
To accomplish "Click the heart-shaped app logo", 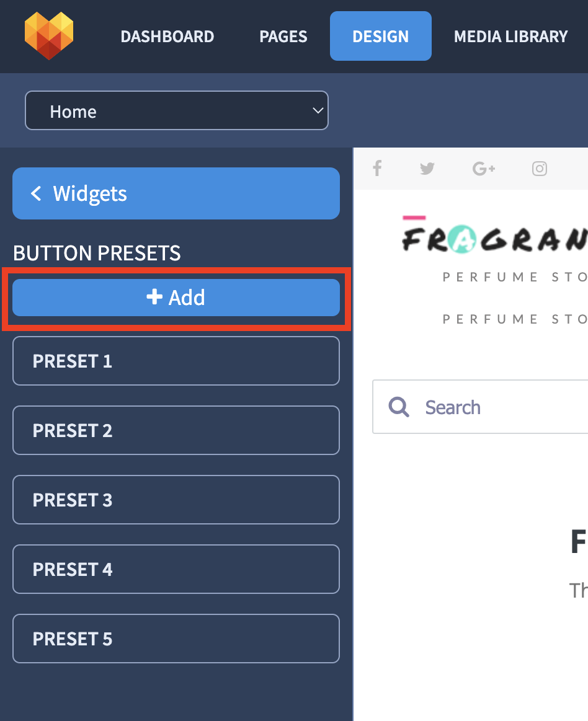I will pos(49,36).
